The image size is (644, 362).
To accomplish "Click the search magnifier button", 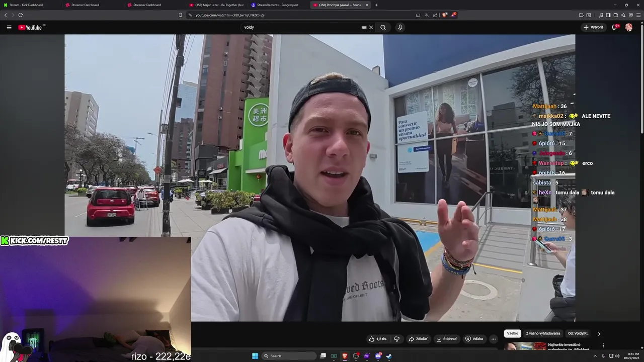I will point(383,28).
